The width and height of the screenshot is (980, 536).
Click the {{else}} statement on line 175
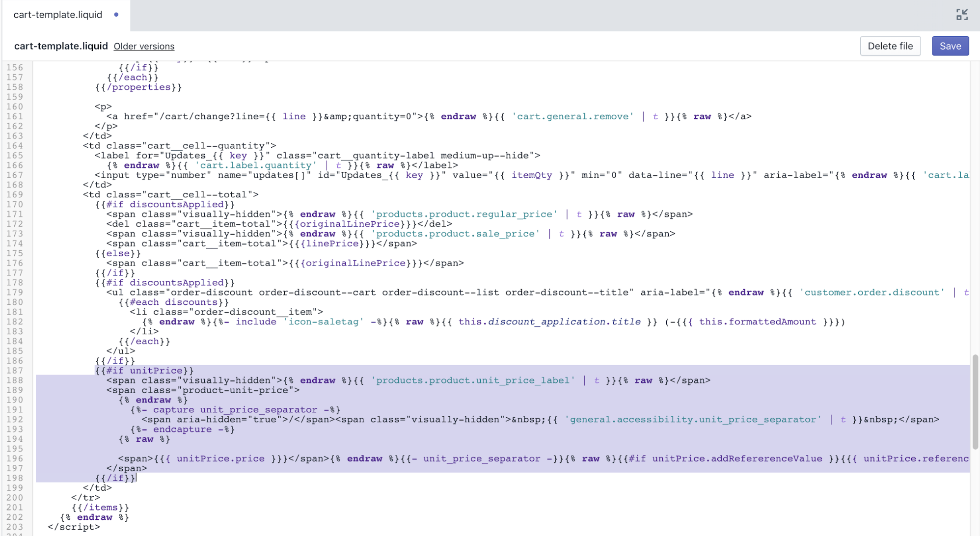[118, 253]
